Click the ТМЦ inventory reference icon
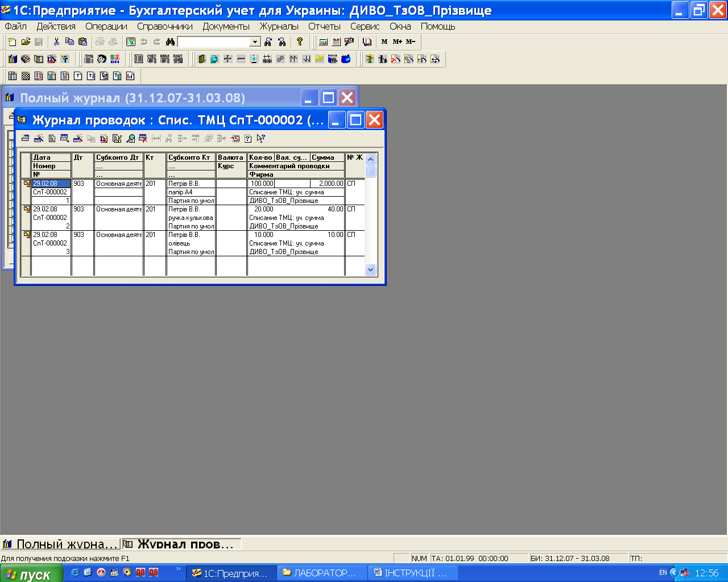This screenshot has height=582, width=728. [89, 59]
